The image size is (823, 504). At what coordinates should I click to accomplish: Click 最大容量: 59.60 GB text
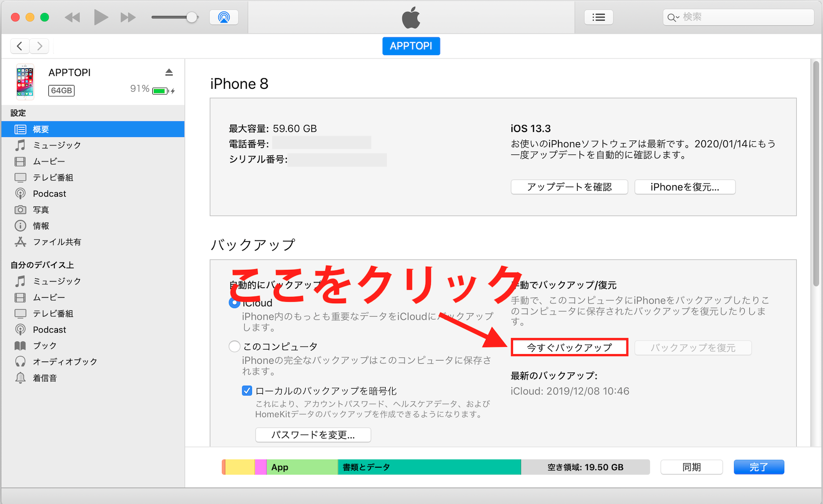tap(273, 129)
